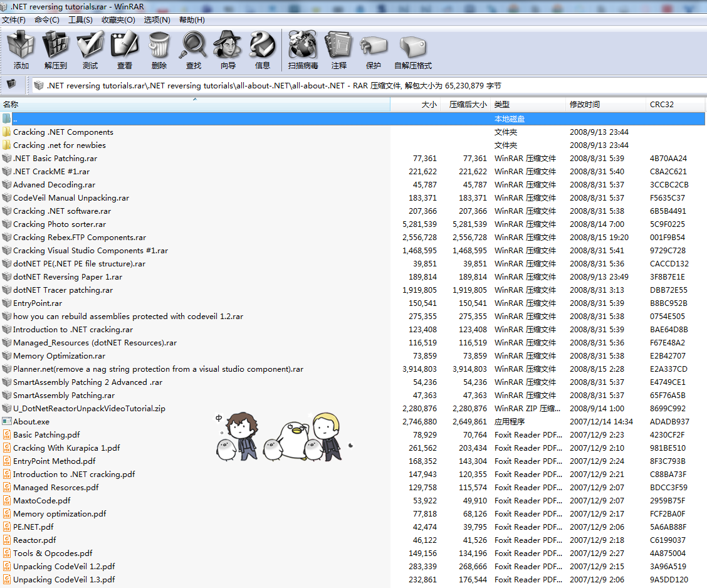Select .NET CrackME #1.rar
The image size is (707, 588).
coord(51,172)
